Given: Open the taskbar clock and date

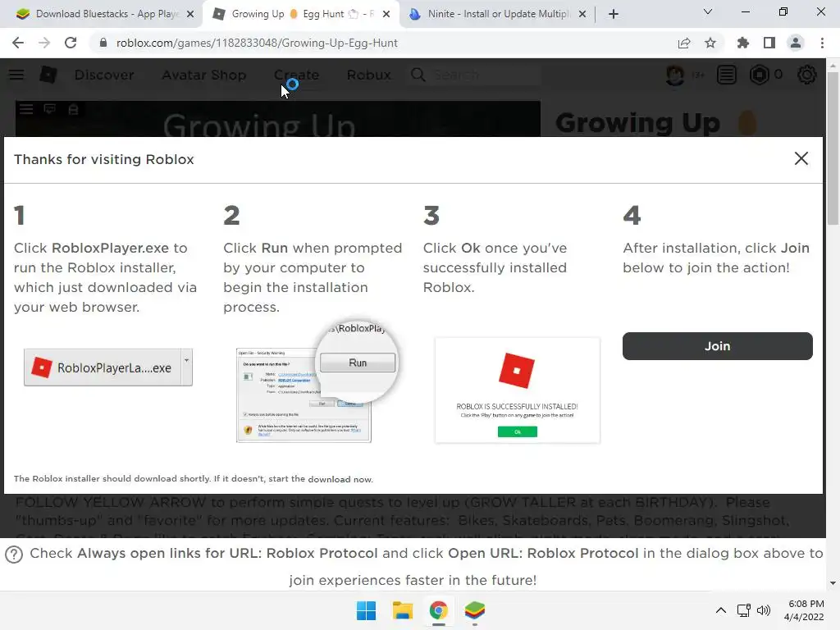Looking at the screenshot, I should (804, 610).
